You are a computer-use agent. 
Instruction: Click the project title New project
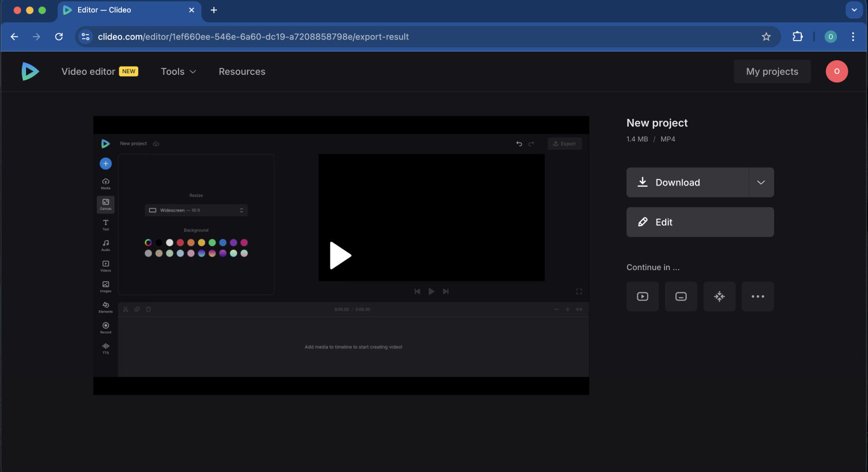pos(657,123)
